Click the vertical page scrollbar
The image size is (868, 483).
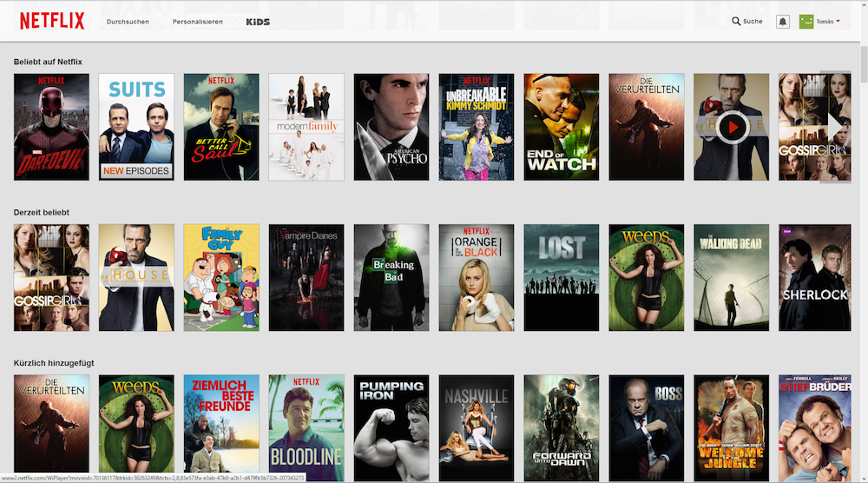pos(864,65)
